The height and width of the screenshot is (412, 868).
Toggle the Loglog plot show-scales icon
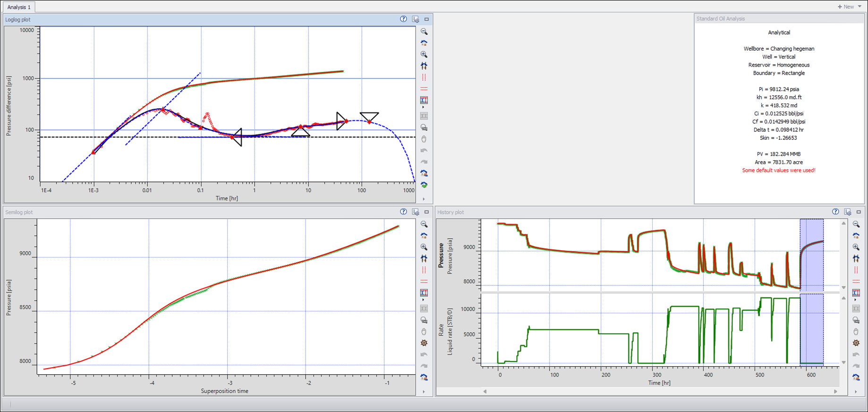coord(424,100)
